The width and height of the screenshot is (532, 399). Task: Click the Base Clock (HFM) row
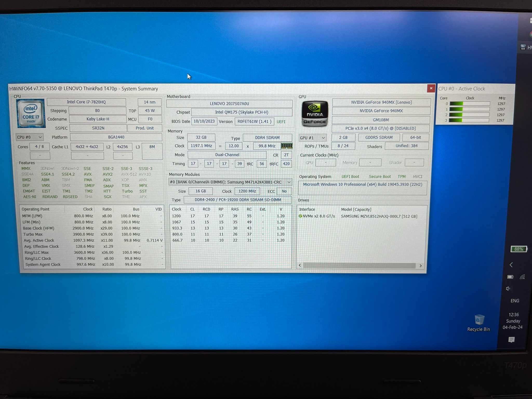tap(92, 228)
